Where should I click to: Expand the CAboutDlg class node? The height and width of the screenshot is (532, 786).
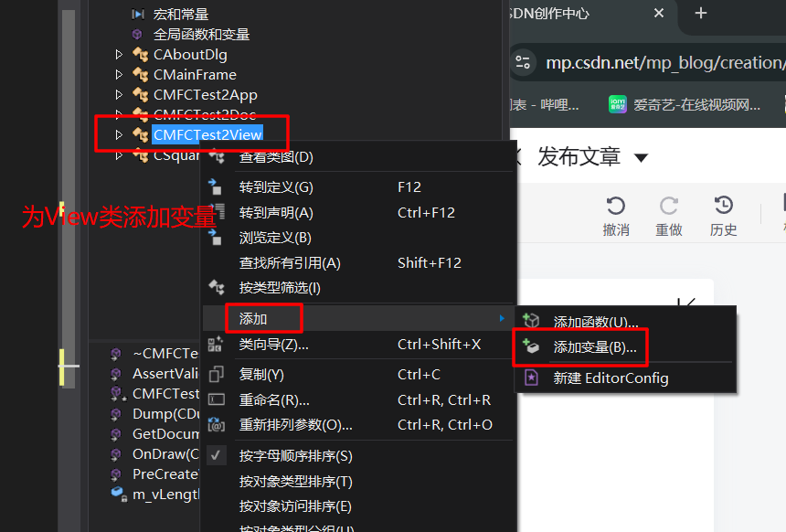point(119,54)
